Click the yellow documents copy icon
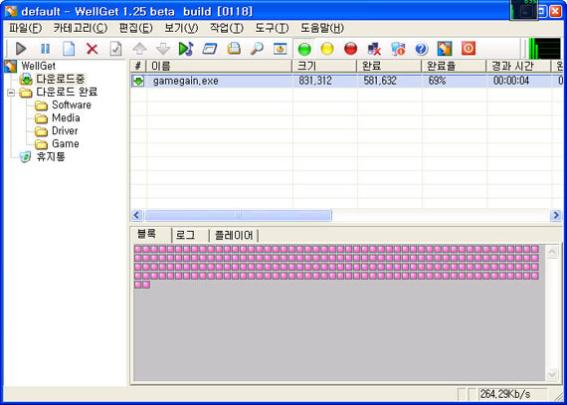 tap(234, 49)
